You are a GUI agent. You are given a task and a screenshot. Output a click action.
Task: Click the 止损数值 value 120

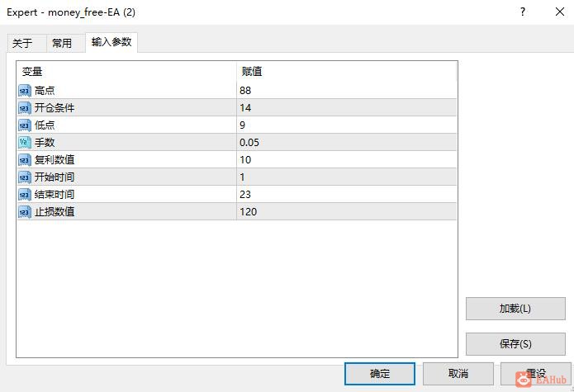point(249,211)
